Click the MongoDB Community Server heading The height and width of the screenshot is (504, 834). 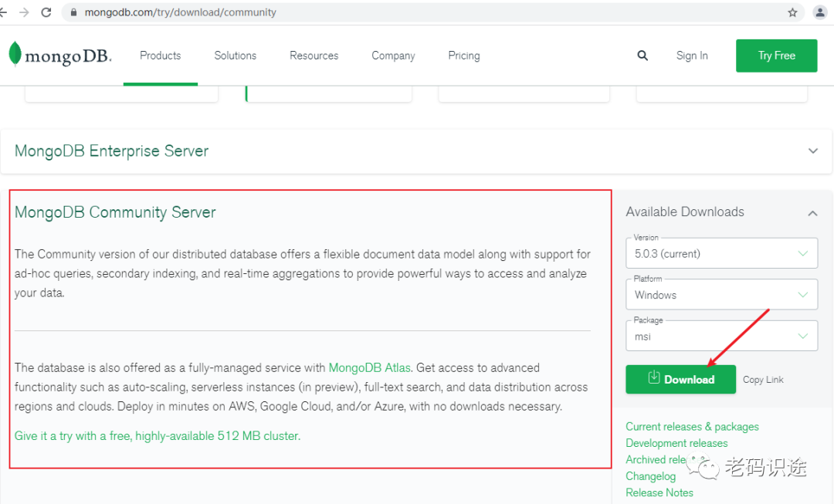point(115,212)
